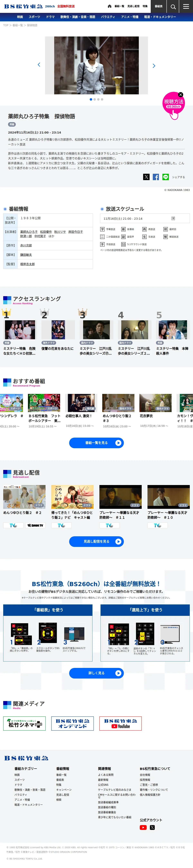Select 映画 in category navigation
193x868 pixels.
coord(20,17)
